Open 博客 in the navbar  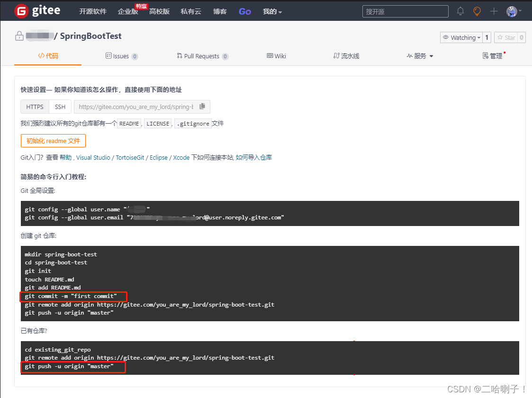pyautogui.click(x=220, y=11)
